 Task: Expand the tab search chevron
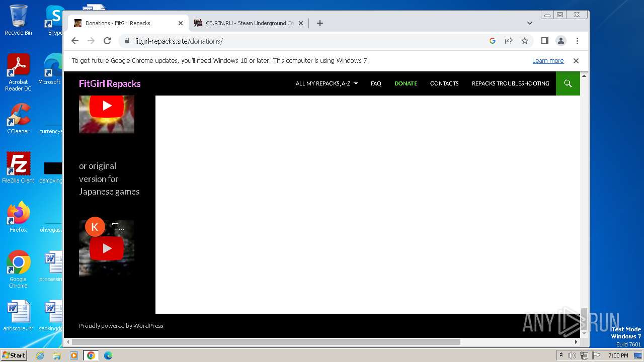click(529, 23)
